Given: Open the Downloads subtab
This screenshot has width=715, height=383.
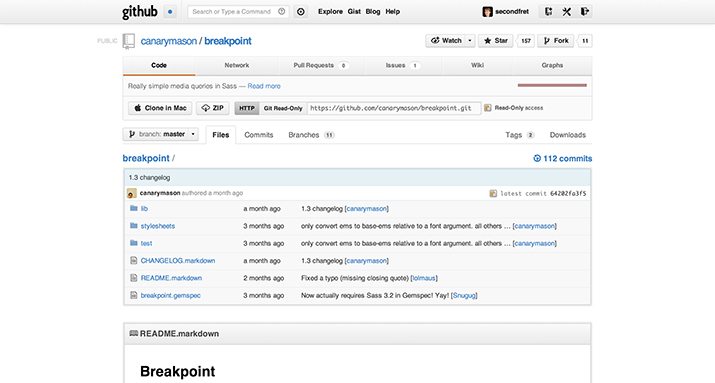Looking at the screenshot, I should point(568,135).
